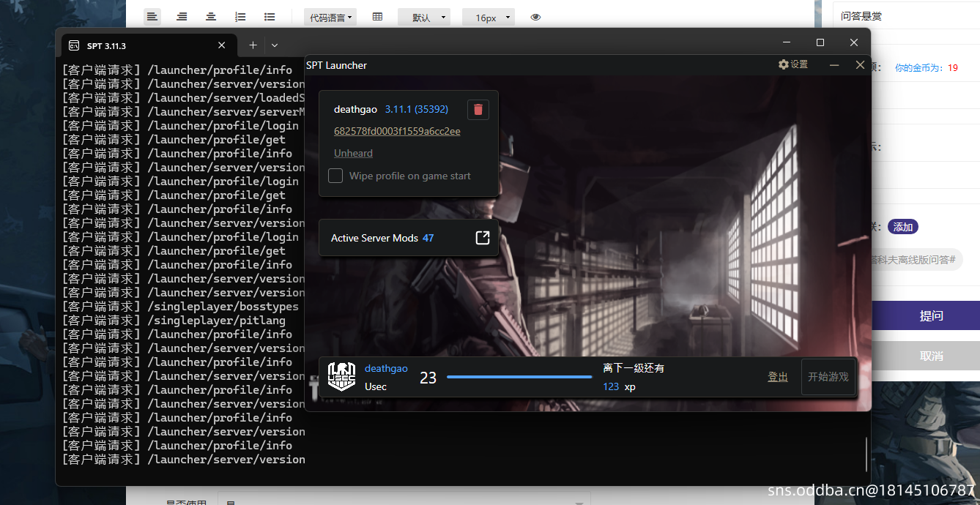Delete the deathgao profile with trash icon
Image resolution: width=980 pixels, height=505 pixels.
click(x=478, y=109)
